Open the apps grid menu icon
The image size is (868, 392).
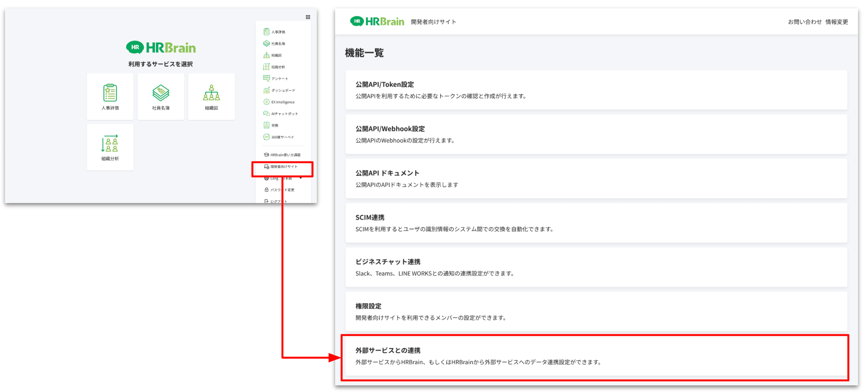coord(308,17)
